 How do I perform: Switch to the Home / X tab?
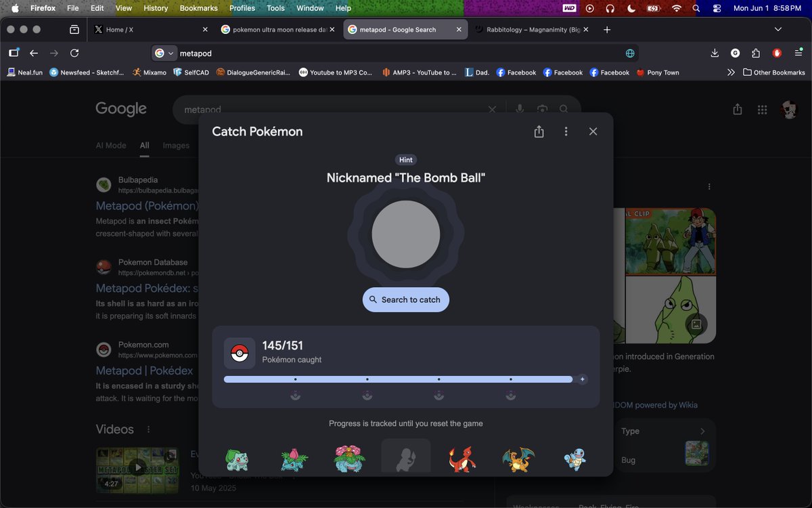point(152,30)
